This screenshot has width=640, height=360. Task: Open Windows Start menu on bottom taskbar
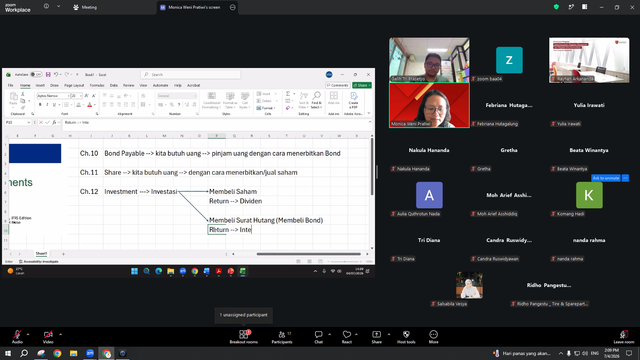pos(8,353)
